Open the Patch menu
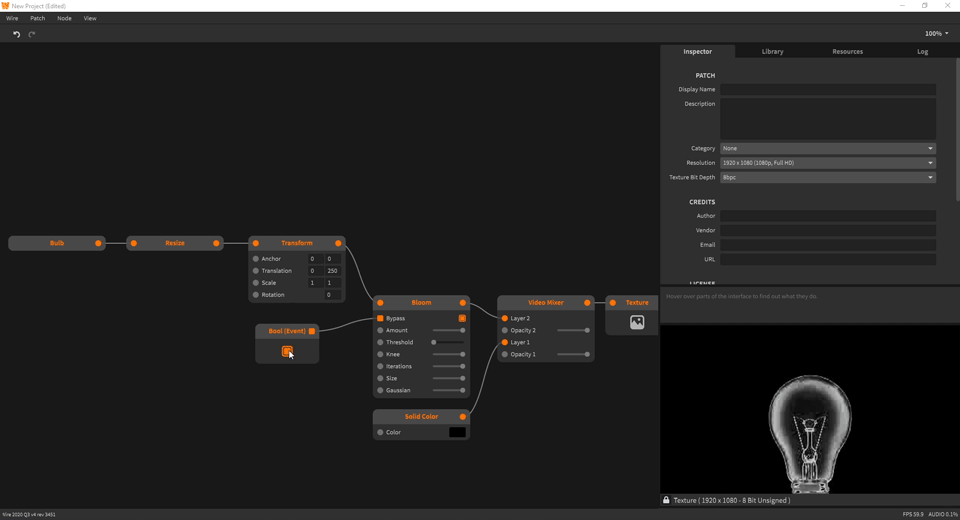 (37, 18)
